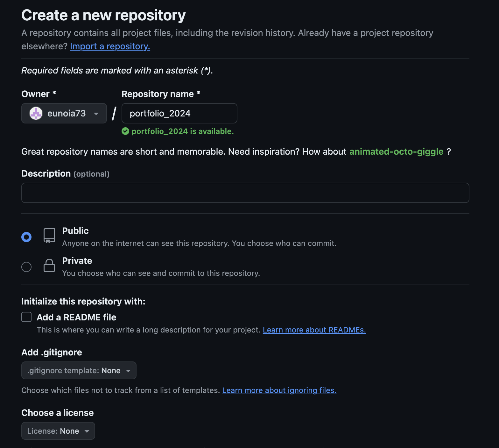The height and width of the screenshot is (448, 499).
Task: Select the Public visibility radio button
Action: pos(26,237)
